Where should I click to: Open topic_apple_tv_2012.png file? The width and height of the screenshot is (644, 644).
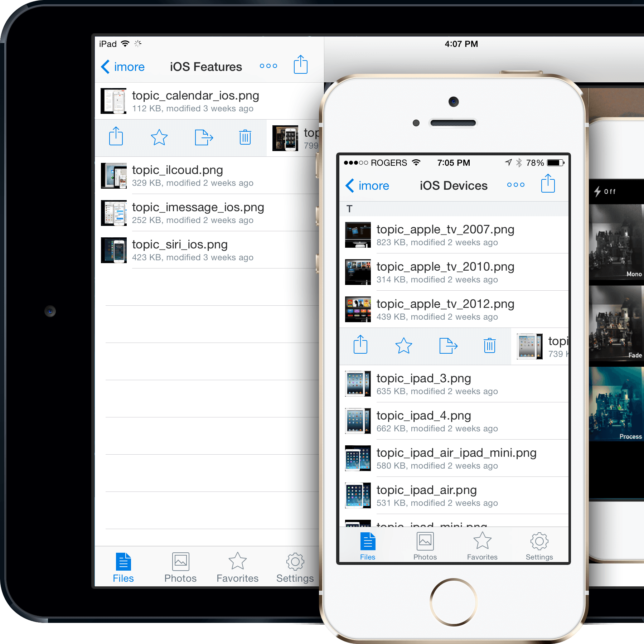click(454, 309)
